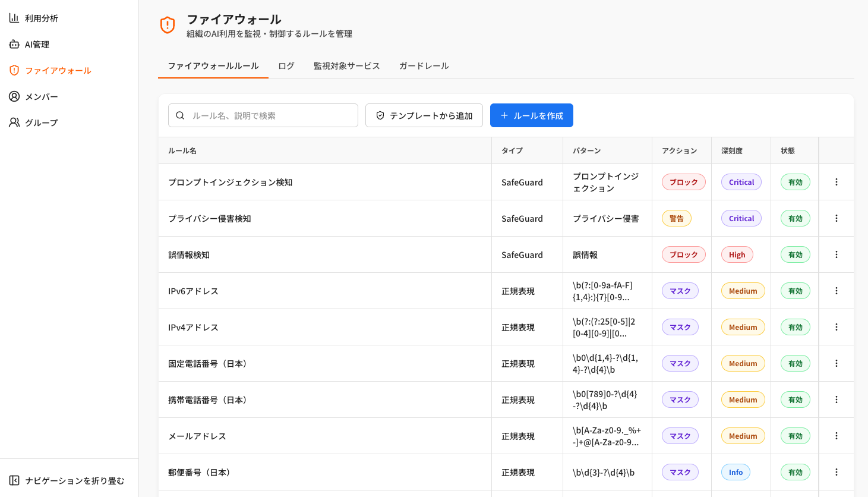Image resolution: width=868 pixels, height=497 pixels.
Task: Select rule IPv6アドレス
Action: point(193,291)
